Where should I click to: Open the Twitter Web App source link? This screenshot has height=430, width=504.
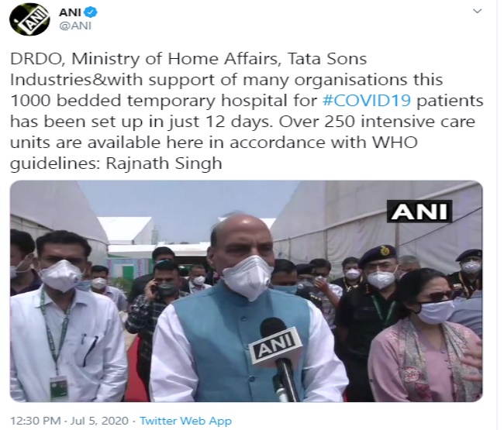click(x=185, y=421)
